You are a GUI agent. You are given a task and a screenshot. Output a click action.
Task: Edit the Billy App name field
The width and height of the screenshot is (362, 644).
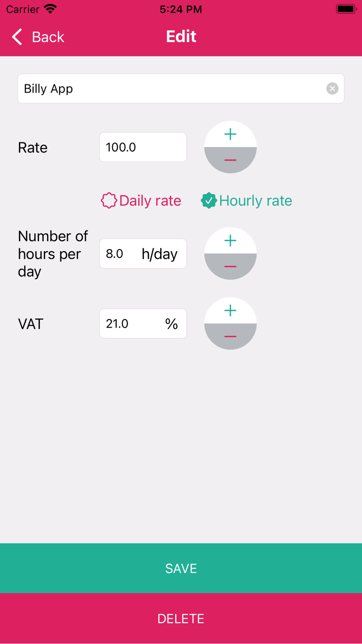(x=171, y=89)
